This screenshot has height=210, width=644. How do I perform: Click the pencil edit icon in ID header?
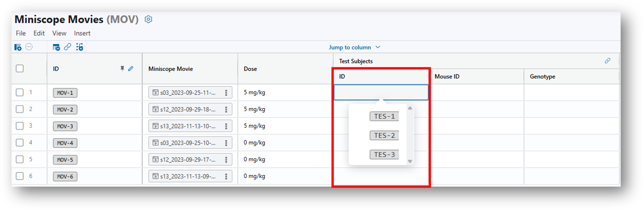131,68
